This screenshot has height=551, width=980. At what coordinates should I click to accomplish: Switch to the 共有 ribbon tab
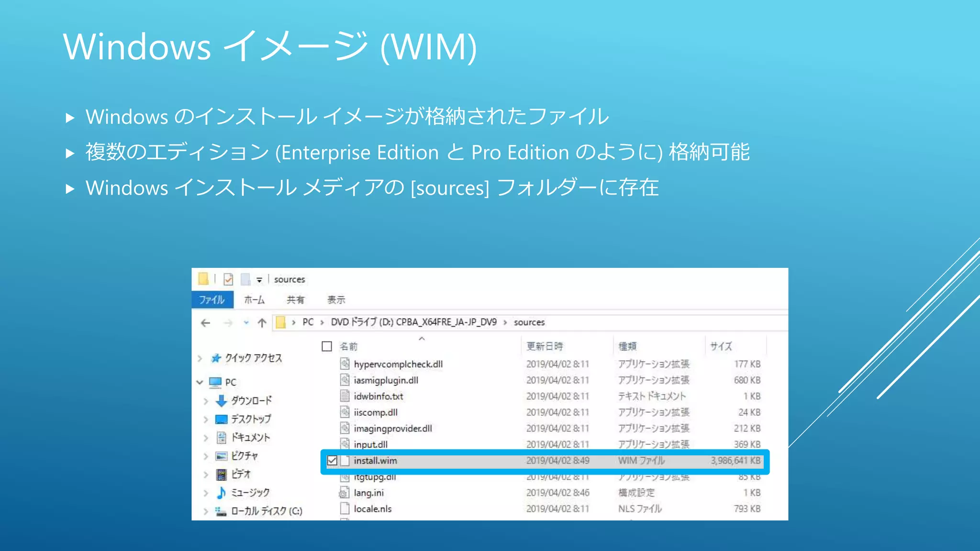(x=295, y=300)
